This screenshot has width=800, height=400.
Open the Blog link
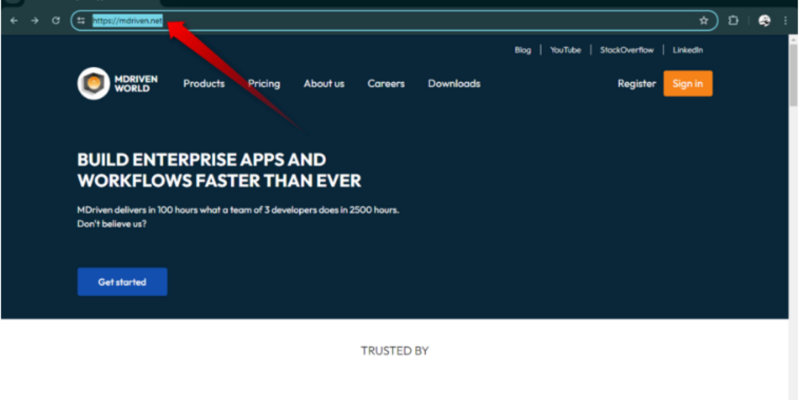(x=522, y=50)
